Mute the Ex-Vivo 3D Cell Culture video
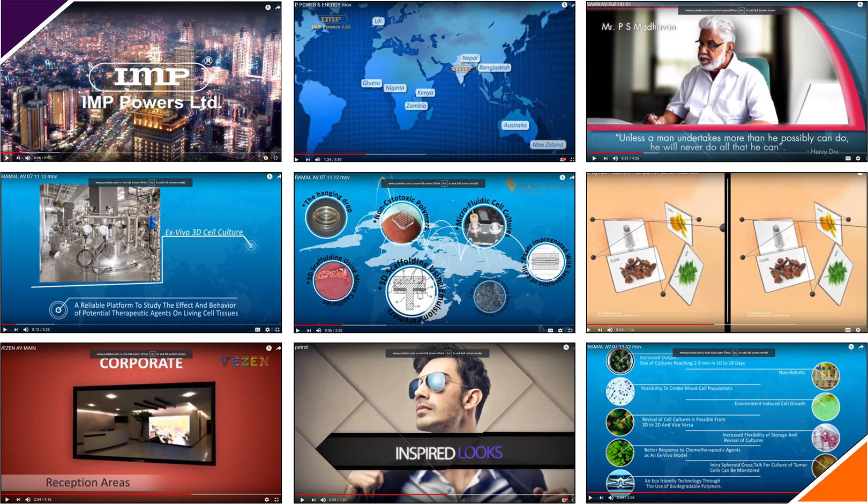Image resolution: width=868 pixels, height=504 pixels. tap(26, 329)
